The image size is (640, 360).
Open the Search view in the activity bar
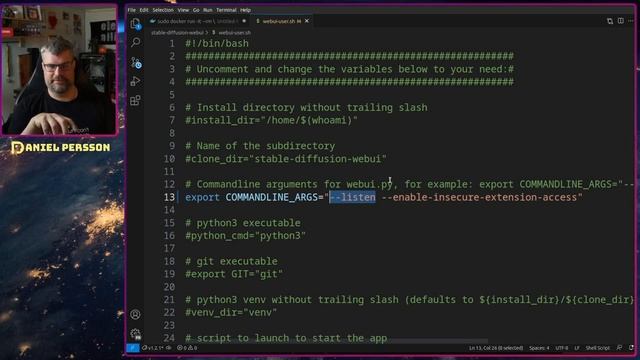point(136,42)
